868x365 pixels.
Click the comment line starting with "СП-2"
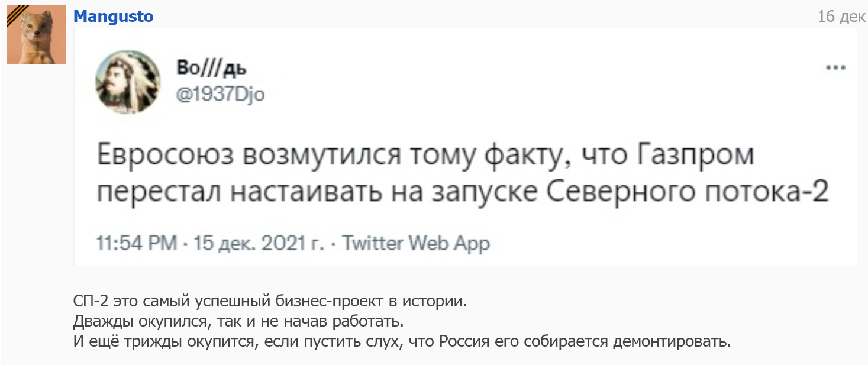click(x=270, y=301)
